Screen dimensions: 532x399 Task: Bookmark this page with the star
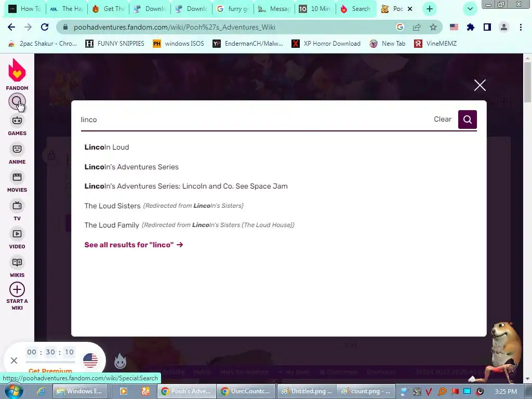tap(433, 27)
